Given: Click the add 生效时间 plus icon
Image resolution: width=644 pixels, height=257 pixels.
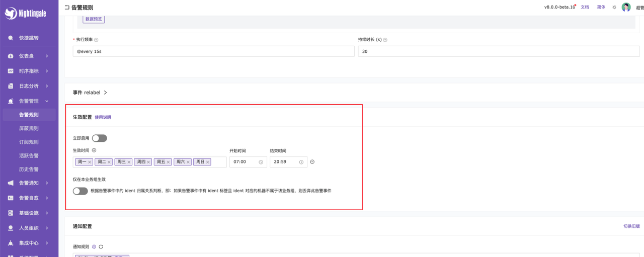Looking at the screenshot, I should [94, 150].
